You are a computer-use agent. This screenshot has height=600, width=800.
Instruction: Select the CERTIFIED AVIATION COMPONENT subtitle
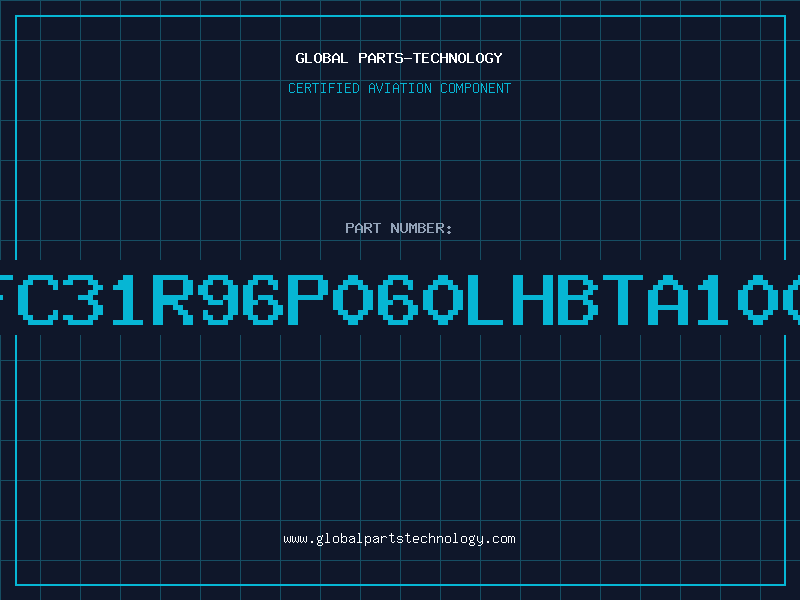(x=399, y=88)
